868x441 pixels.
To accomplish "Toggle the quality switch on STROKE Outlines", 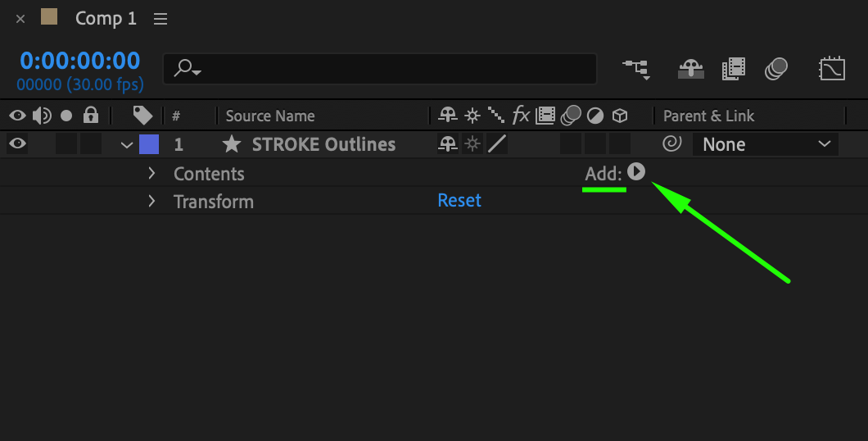I will click(x=497, y=144).
